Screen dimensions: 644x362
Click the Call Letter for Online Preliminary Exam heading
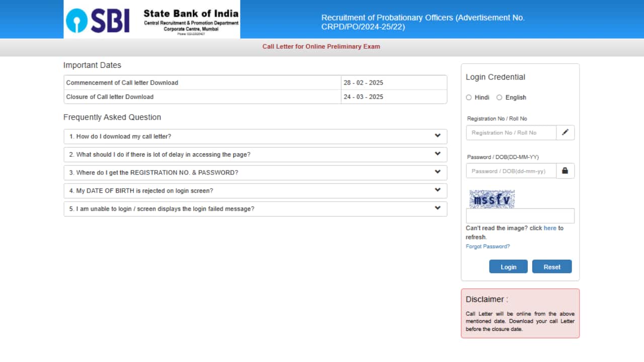click(321, 46)
